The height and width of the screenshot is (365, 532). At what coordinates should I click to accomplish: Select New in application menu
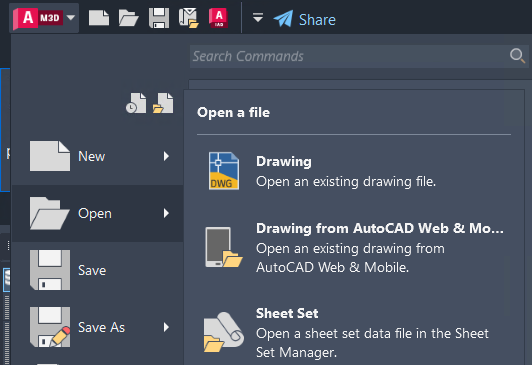click(97, 156)
